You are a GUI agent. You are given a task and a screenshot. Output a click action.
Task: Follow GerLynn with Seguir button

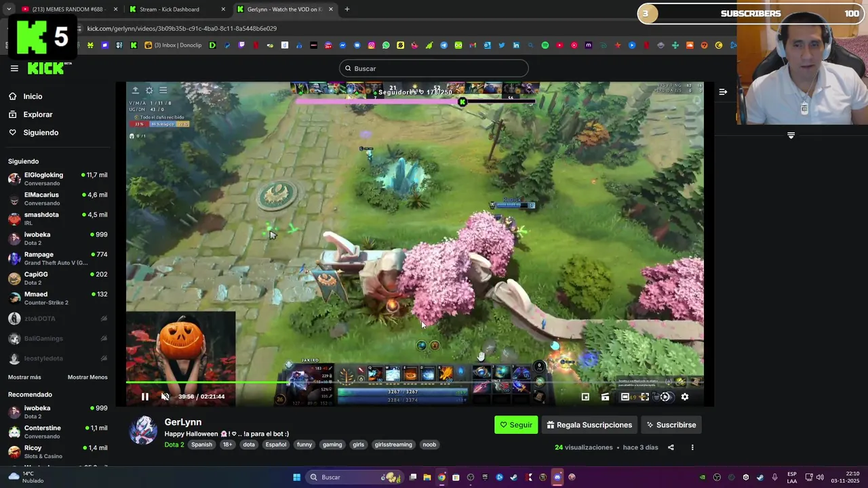[516, 425]
